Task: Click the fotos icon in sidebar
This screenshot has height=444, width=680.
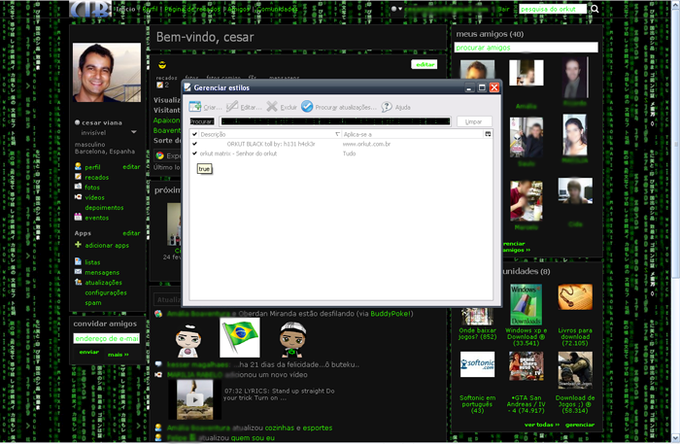Action: [x=78, y=187]
